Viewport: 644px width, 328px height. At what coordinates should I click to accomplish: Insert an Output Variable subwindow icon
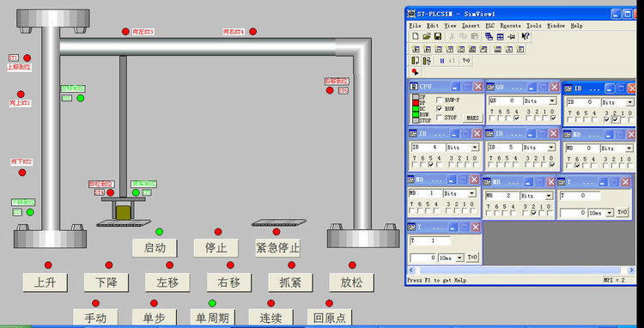[427, 49]
